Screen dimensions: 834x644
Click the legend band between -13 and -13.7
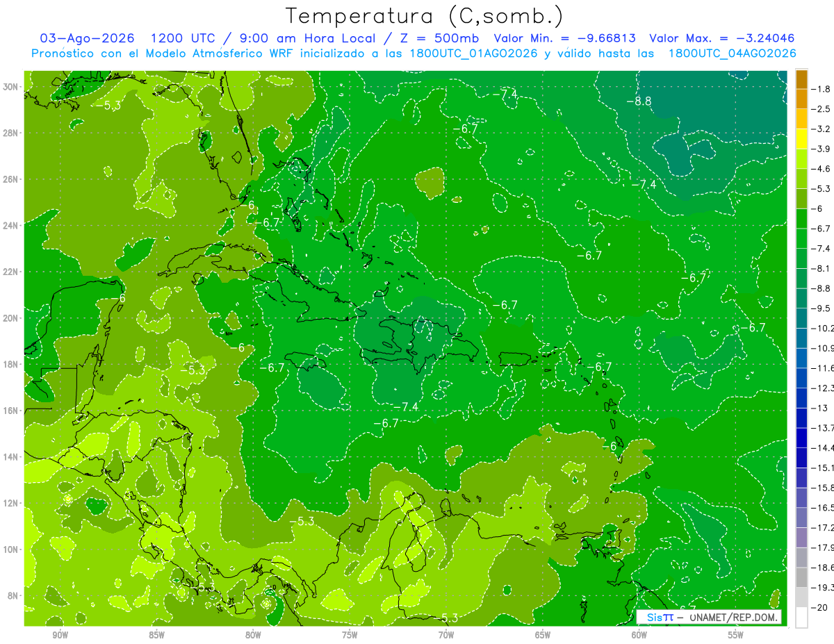(801, 418)
